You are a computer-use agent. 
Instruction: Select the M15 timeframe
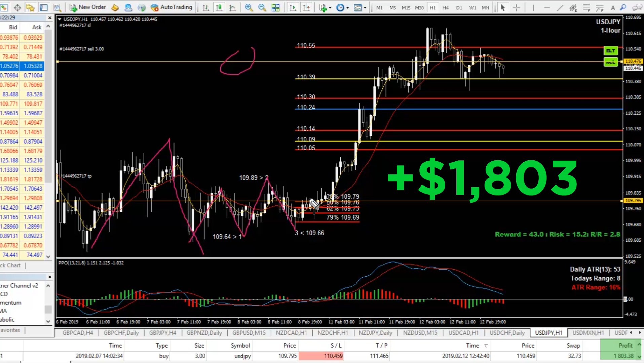pyautogui.click(x=406, y=7)
